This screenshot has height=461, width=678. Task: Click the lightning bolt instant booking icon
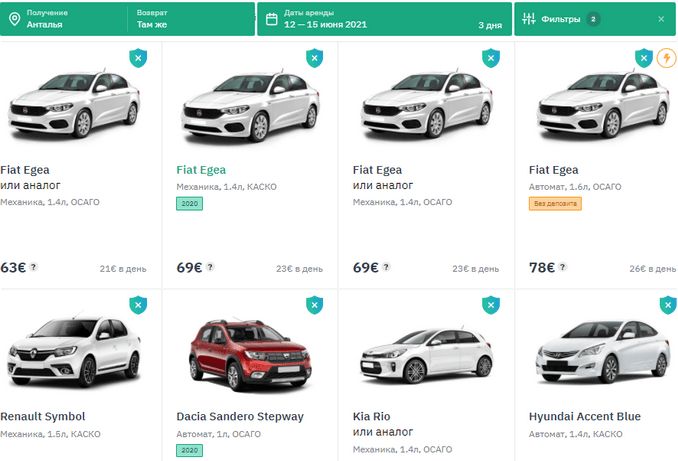(x=667, y=58)
